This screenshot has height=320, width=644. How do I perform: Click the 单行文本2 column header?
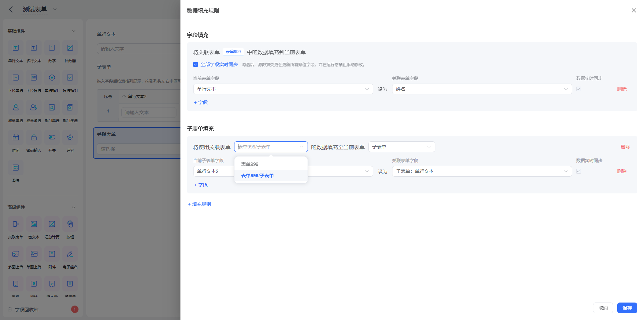click(x=137, y=96)
